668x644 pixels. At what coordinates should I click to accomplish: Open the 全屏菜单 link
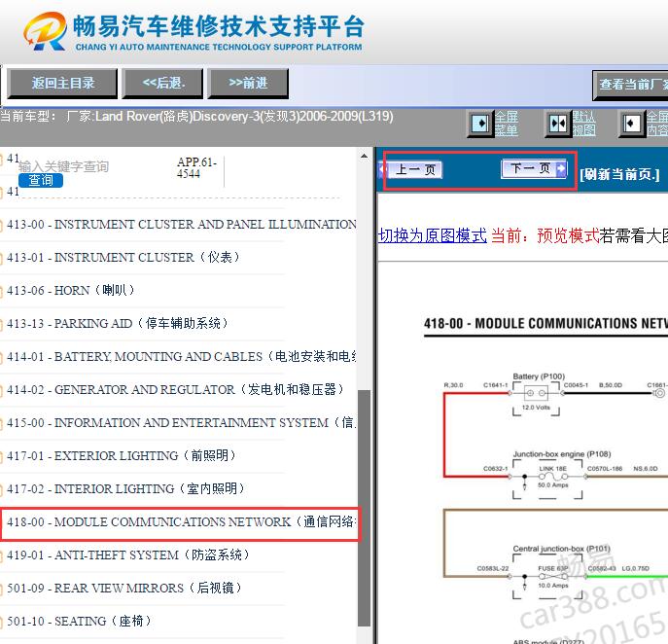coord(507,124)
